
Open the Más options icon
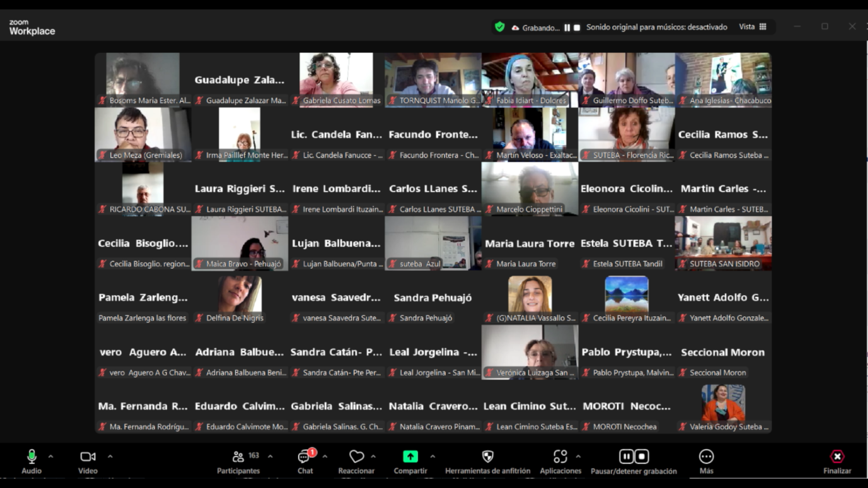click(706, 457)
